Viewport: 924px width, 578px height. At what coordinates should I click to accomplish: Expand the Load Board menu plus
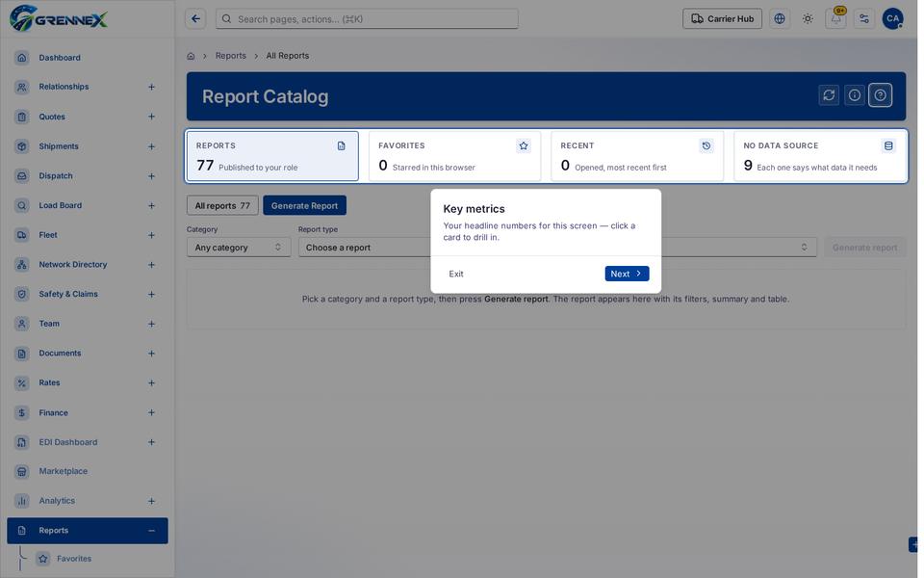(x=151, y=205)
